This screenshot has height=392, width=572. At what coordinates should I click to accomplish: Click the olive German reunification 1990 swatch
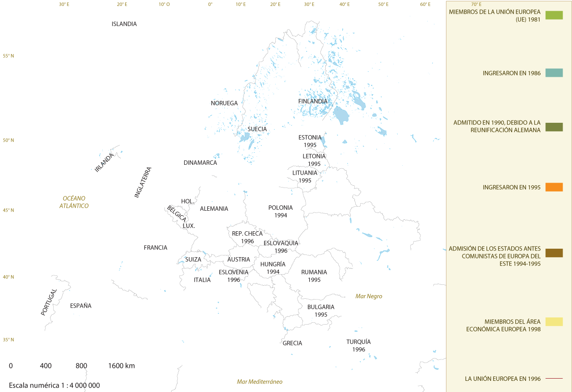(x=554, y=126)
